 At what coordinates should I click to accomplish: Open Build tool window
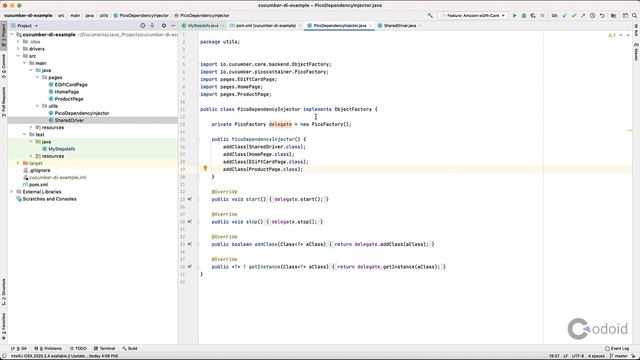coord(130,349)
